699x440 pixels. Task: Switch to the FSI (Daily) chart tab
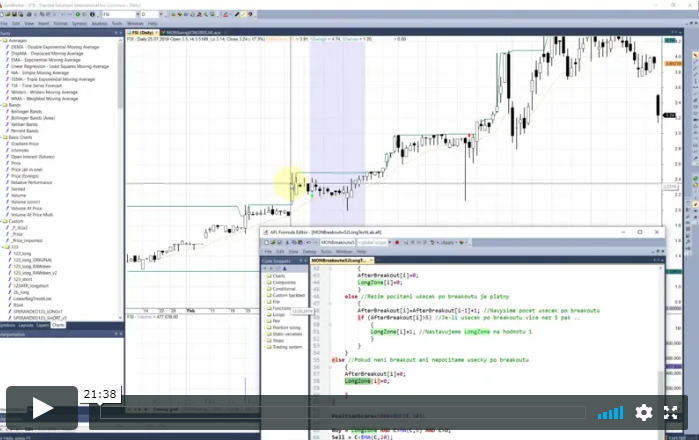pos(143,33)
